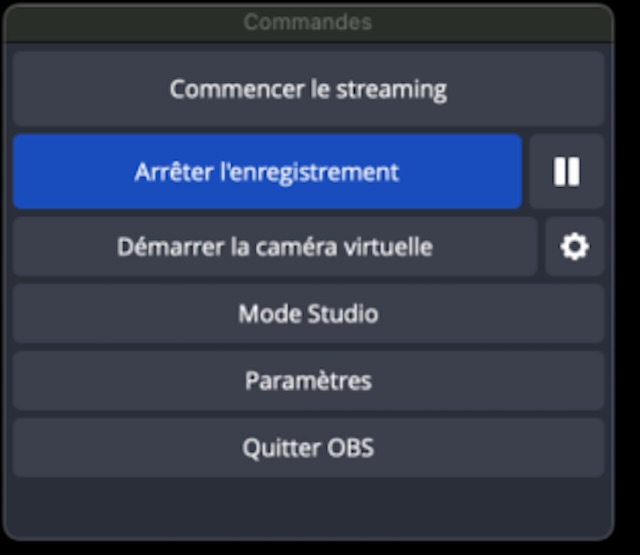Screen dimensions: 640x555
Task: Open virtual camera settings gear icon
Action: tap(574, 246)
